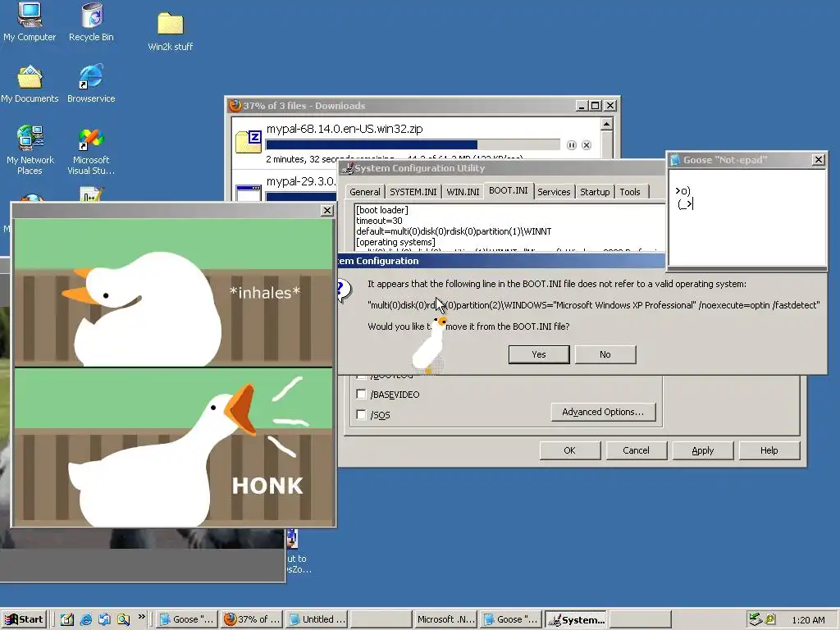This screenshot has width=840, height=630.
Task: Click the Show Desktop quick launch icon
Action: coord(66,619)
